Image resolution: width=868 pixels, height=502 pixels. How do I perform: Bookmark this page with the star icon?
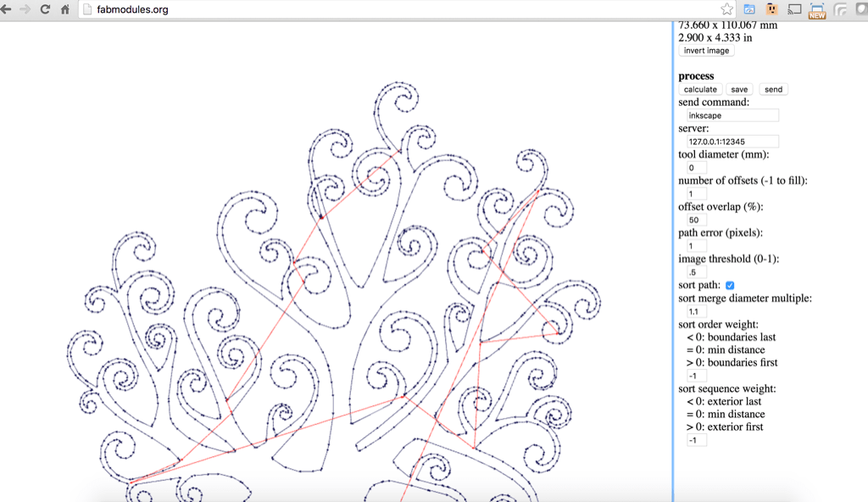tap(726, 9)
